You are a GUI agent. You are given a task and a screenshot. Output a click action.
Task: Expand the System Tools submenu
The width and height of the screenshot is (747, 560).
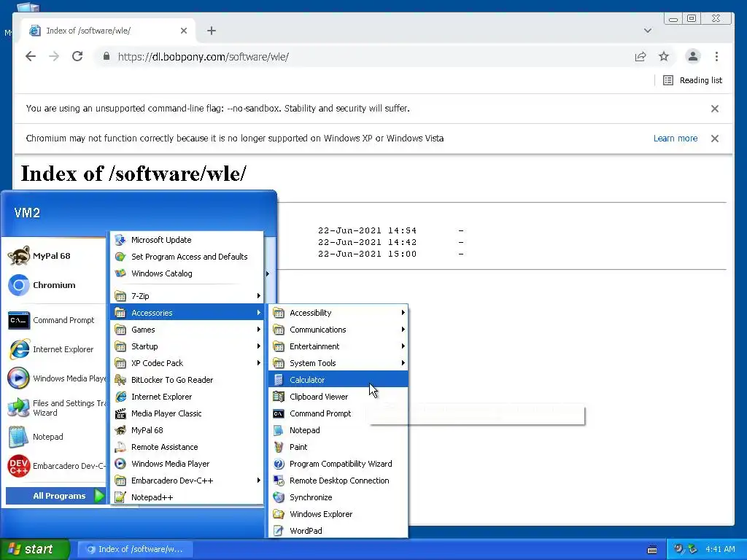click(338, 363)
